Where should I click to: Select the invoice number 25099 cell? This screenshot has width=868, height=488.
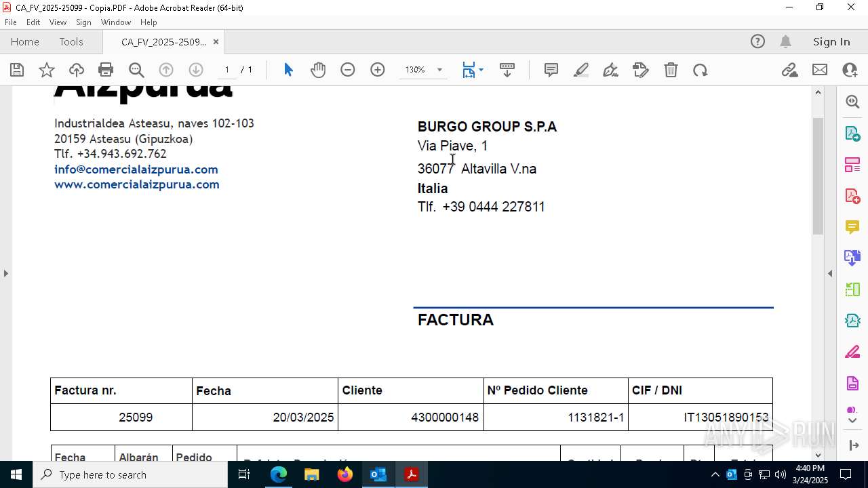(121, 418)
